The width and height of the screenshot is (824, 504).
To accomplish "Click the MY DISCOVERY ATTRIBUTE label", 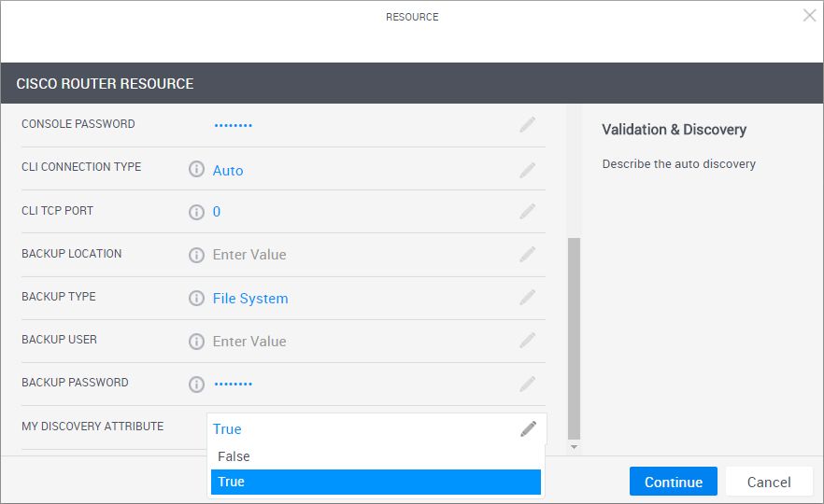I will (x=92, y=427).
